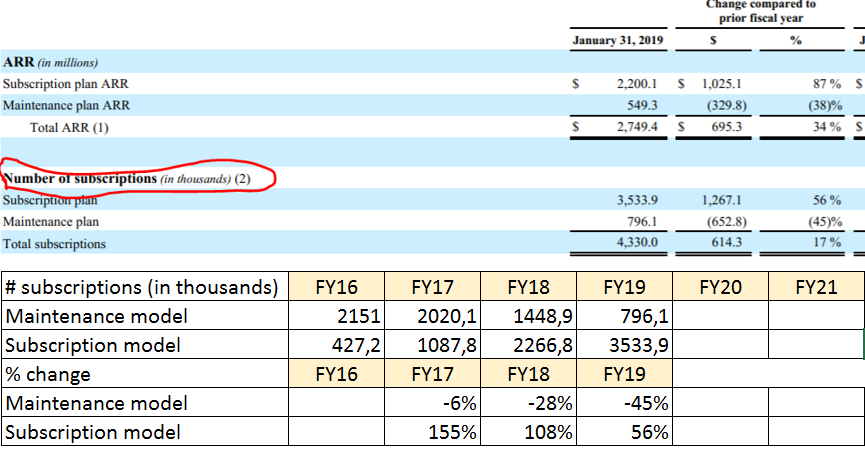Select the -45% cell in spreadsheet
The height and width of the screenshot is (453, 865).
click(x=622, y=403)
